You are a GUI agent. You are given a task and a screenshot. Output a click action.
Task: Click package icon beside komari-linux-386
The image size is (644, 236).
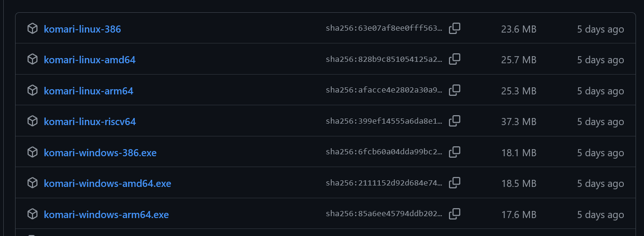(32, 29)
